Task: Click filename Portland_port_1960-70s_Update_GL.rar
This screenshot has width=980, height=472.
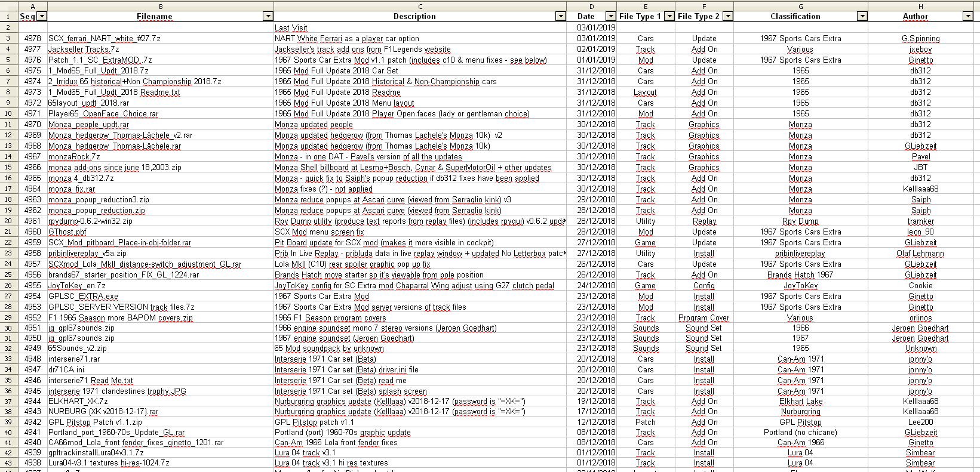Action: [116, 432]
